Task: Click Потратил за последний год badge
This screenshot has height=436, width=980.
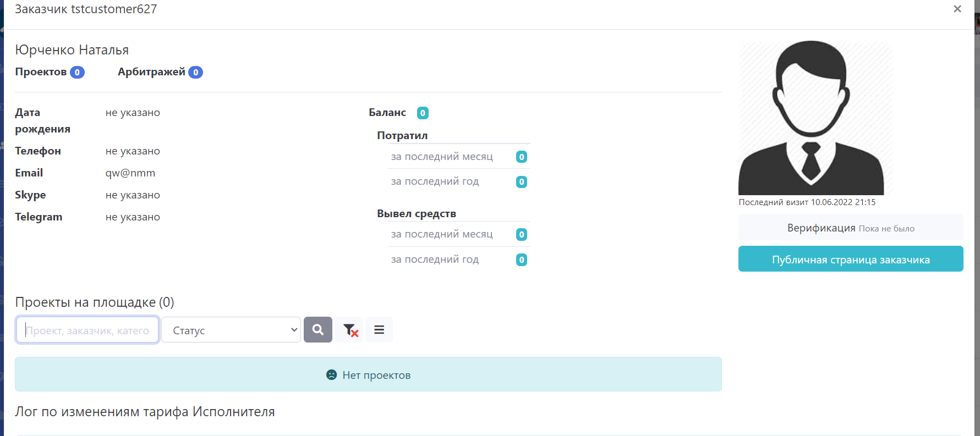Action: (x=522, y=182)
